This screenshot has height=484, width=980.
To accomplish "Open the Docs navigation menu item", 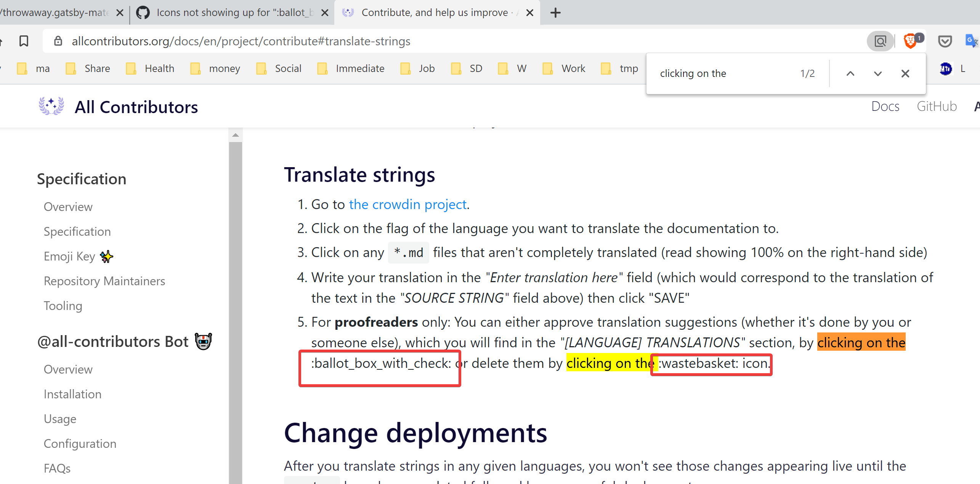I will coord(885,106).
